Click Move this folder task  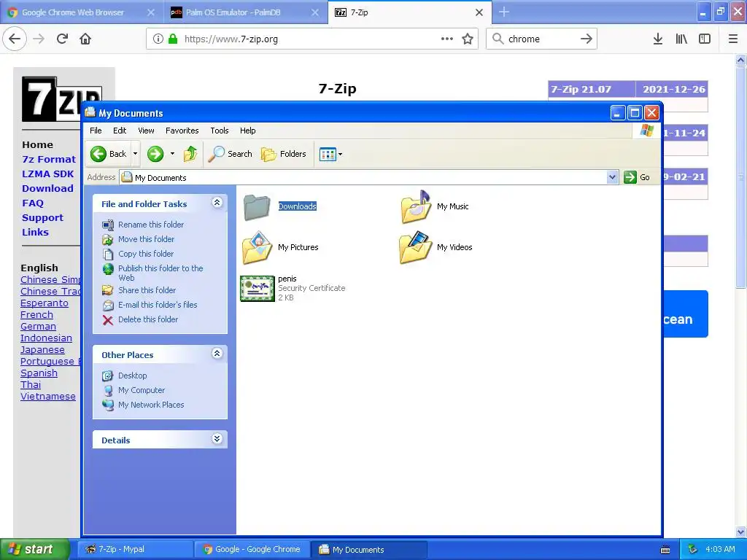click(x=146, y=239)
